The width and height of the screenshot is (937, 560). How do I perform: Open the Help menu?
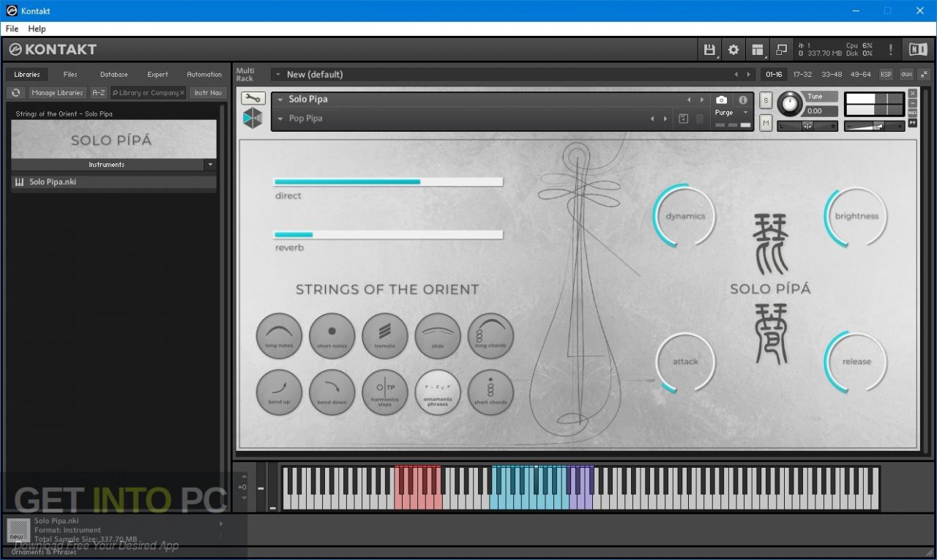tap(37, 29)
